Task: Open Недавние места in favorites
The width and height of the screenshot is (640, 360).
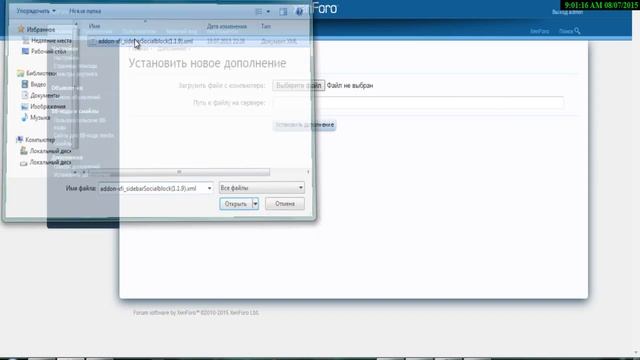Action: pyautogui.click(x=47, y=40)
